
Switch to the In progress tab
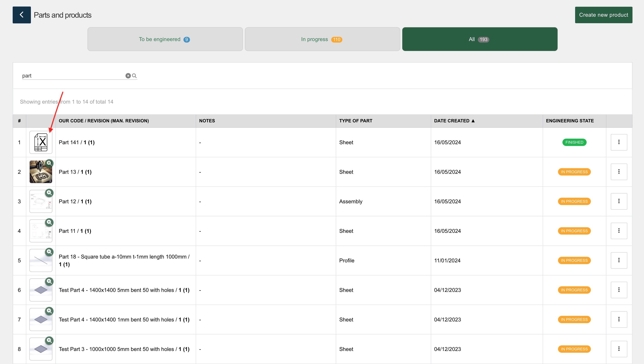pyautogui.click(x=322, y=39)
